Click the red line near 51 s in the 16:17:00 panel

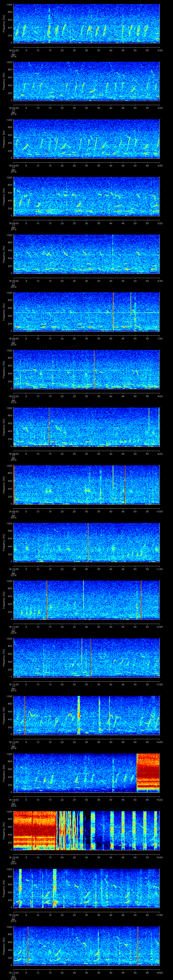138,946
